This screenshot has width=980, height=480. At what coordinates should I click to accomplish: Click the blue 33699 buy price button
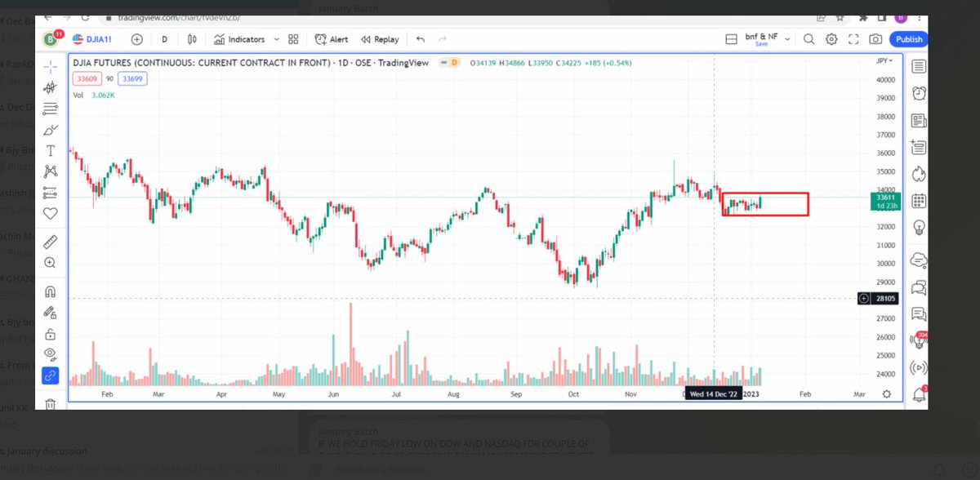pos(131,78)
